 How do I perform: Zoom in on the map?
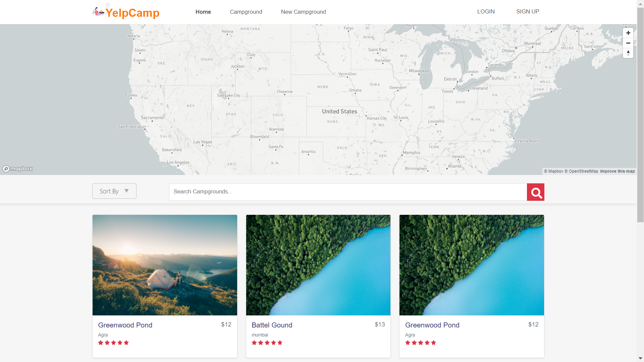[628, 33]
